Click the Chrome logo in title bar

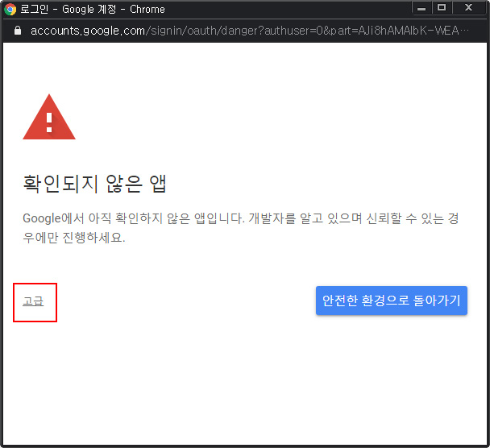[x=10, y=10]
